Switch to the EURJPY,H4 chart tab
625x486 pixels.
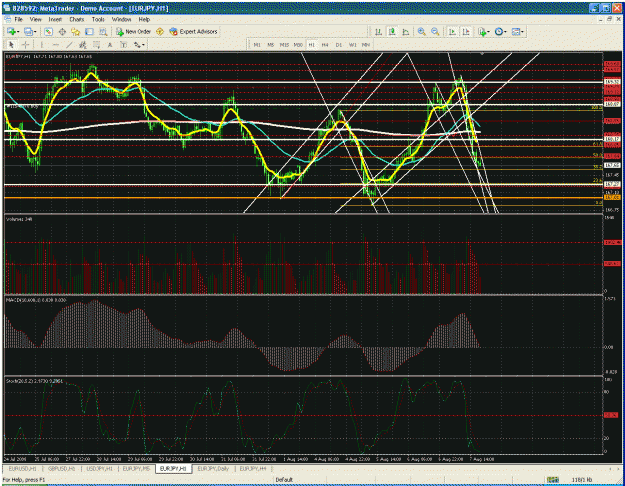pos(253,469)
